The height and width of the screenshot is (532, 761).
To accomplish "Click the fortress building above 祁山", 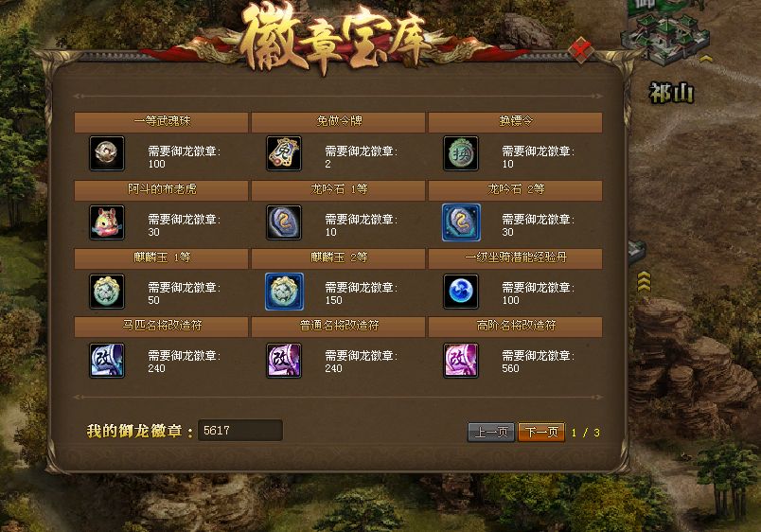I will point(666,35).
